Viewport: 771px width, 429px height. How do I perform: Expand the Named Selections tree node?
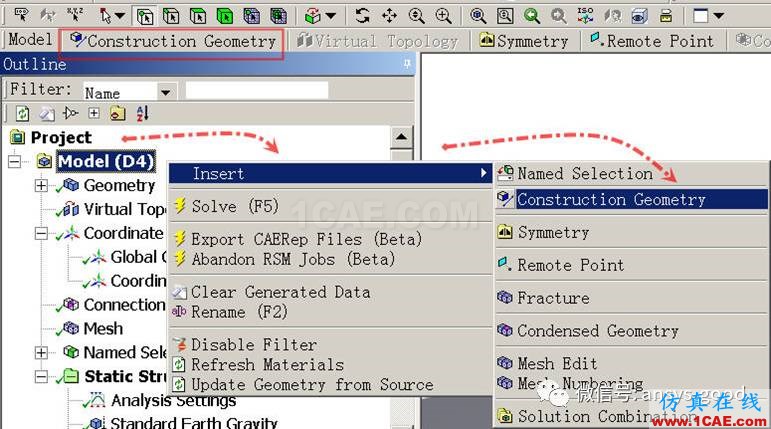pyautogui.click(x=41, y=353)
